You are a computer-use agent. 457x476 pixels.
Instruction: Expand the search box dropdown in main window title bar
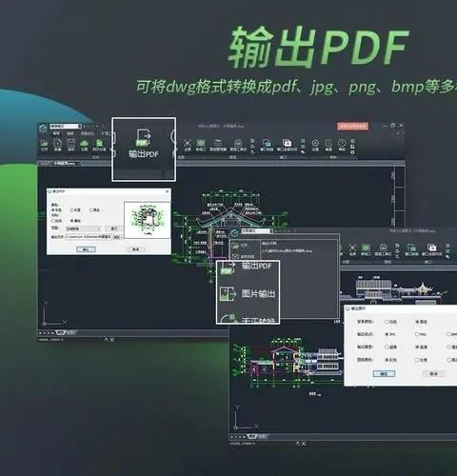pyautogui.click(x=80, y=126)
